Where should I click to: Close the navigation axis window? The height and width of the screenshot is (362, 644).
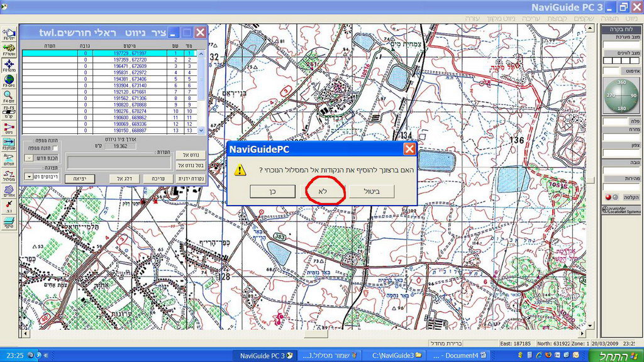tap(200, 33)
